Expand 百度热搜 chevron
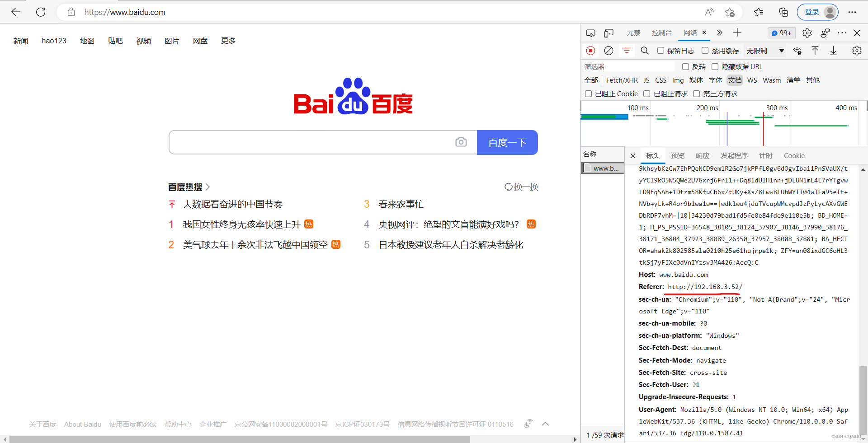The height and width of the screenshot is (443, 868). 208,187
